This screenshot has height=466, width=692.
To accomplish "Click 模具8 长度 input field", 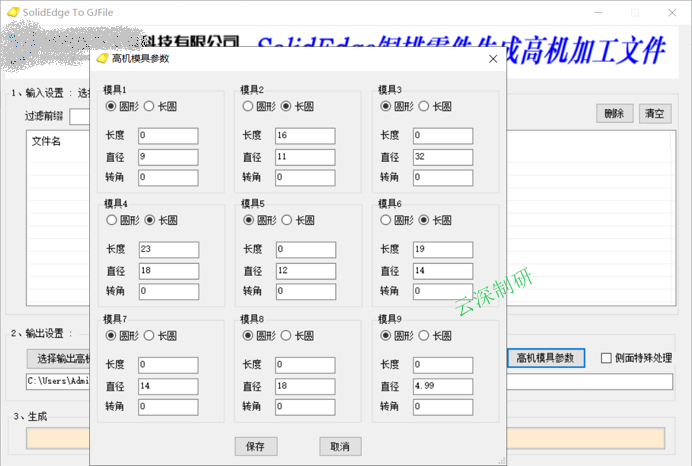I will (305, 365).
